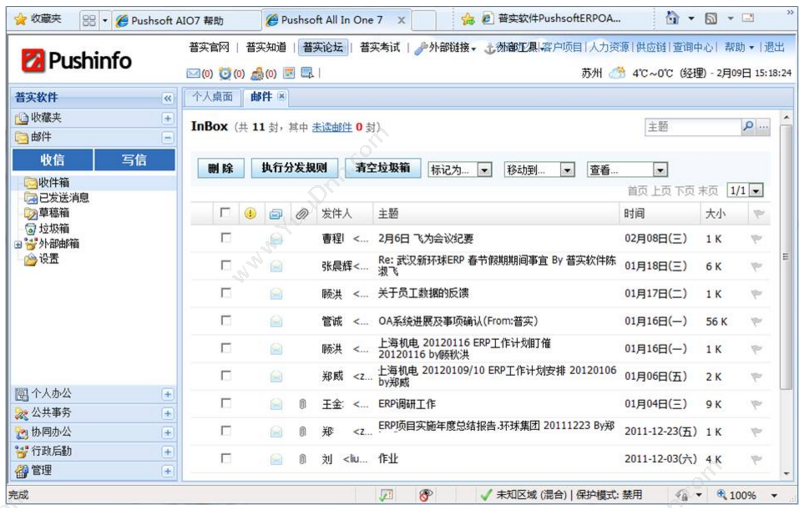Click the 执行分发规则 button
This screenshot has height=508, width=801.
pos(294,168)
